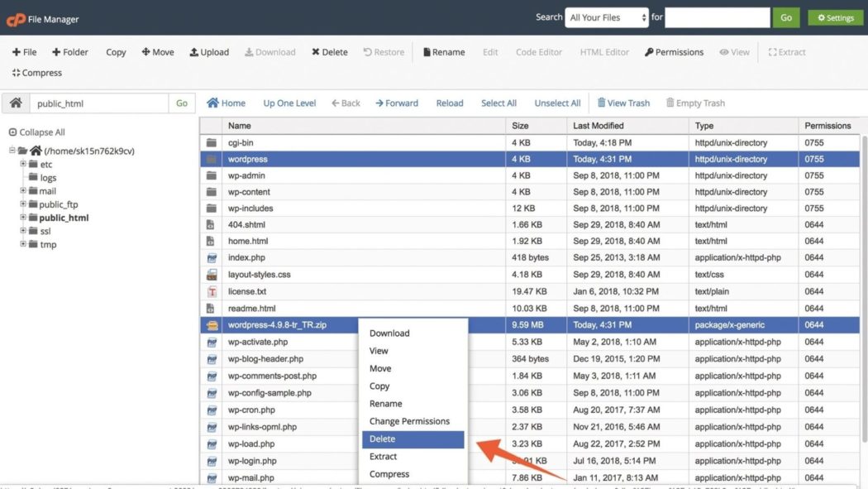The height and width of the screenshot is (489, 868).
Task: Click the home icon beside path field
Action: [16, 103]
